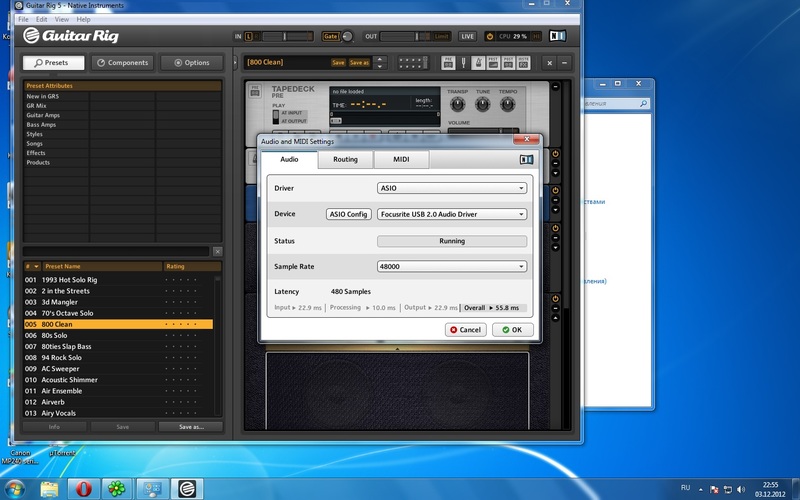The height and width of the screenshot is (500, 800).
Task: Click Save as in the preset header
Action: pos(359,63)
